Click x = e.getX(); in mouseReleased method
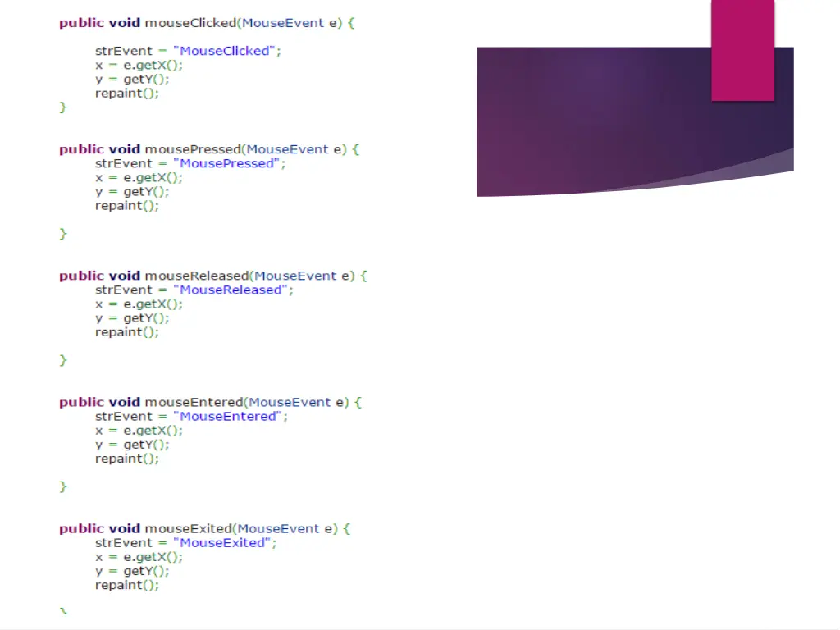Image resolution: width=840 pixels, height=630 pixels. click(139, 304)
